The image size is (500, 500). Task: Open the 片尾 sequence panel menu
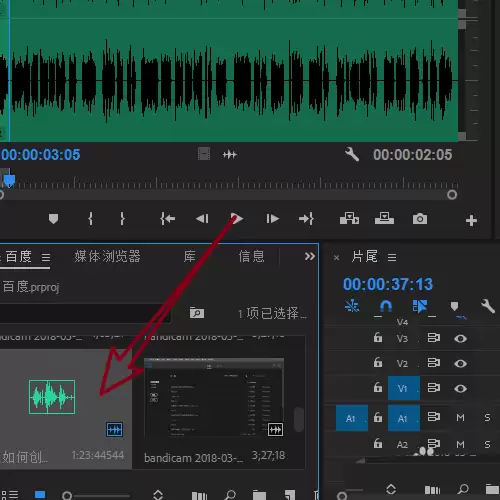pos(392,257)
